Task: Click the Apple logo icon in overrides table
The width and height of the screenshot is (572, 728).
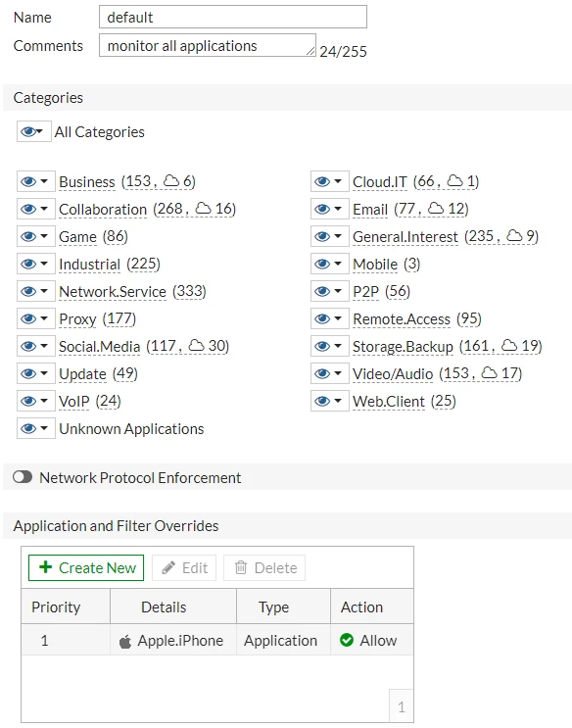Action: point(125,641)
